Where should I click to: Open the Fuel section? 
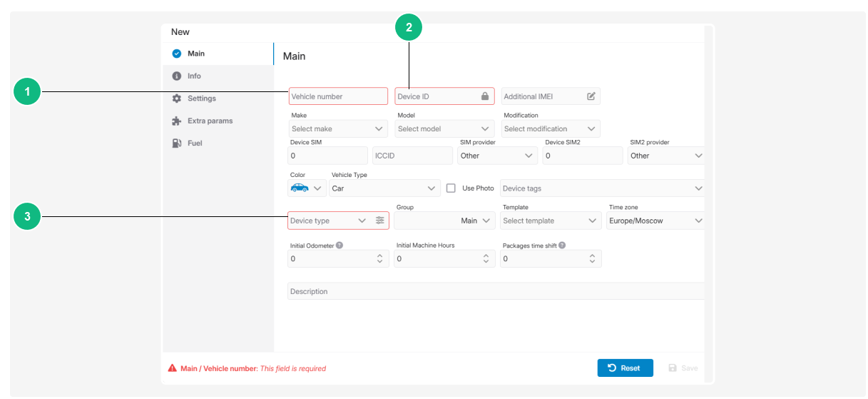tap(194, 143)
